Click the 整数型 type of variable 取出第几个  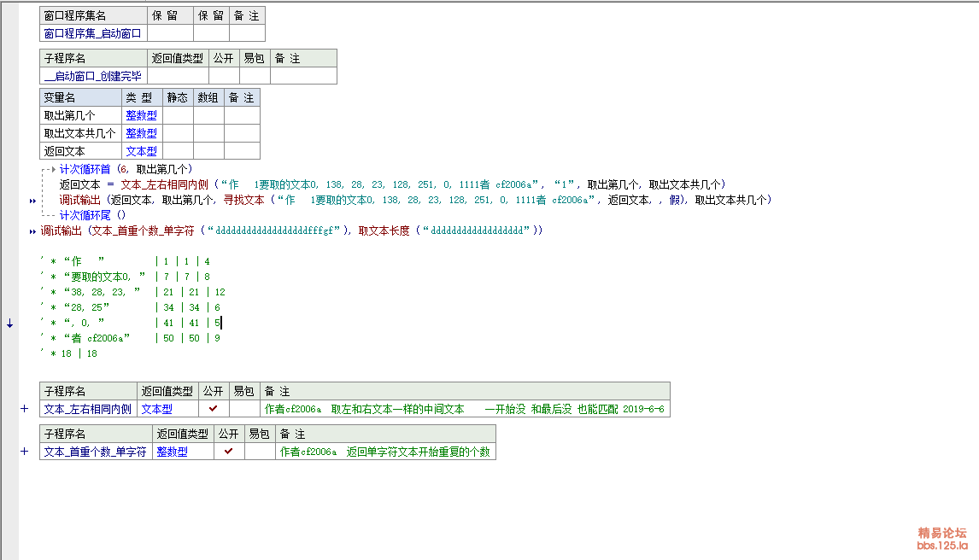141,115
